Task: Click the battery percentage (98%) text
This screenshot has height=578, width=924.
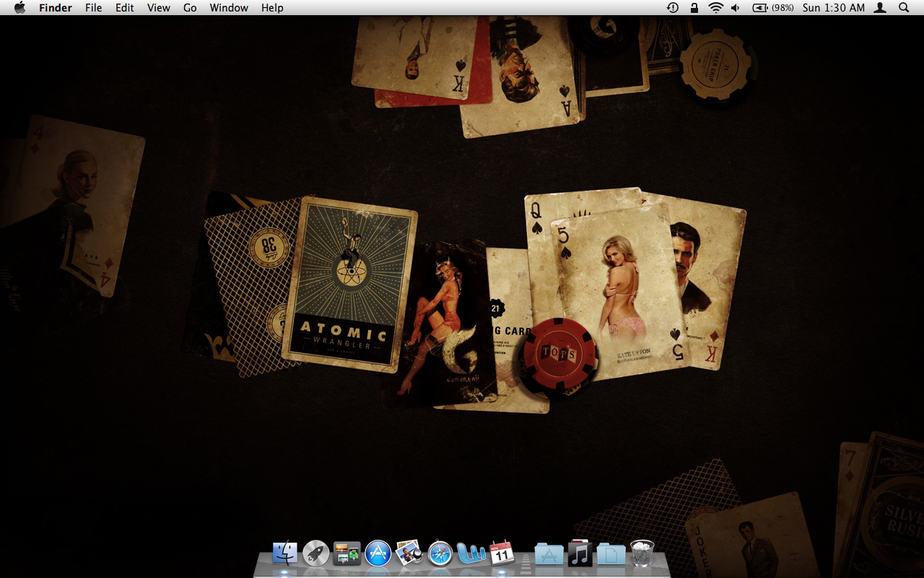Action: (x=783, y=8)
